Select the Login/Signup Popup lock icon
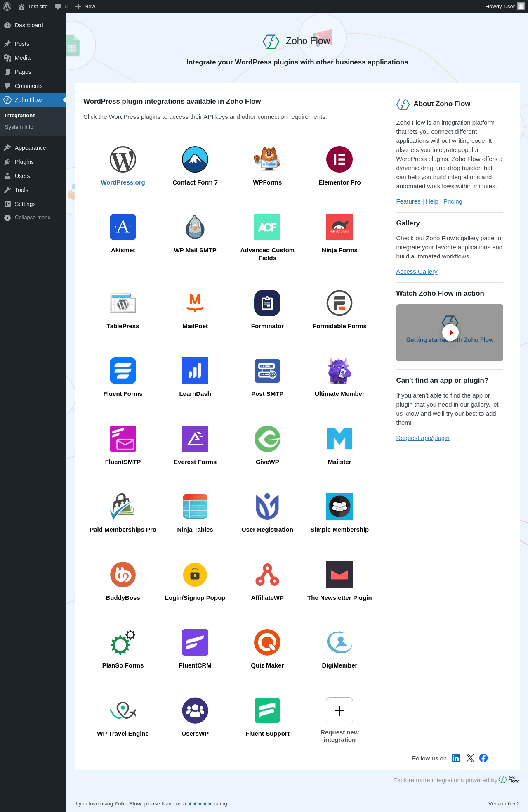 (x=195, y=575)
